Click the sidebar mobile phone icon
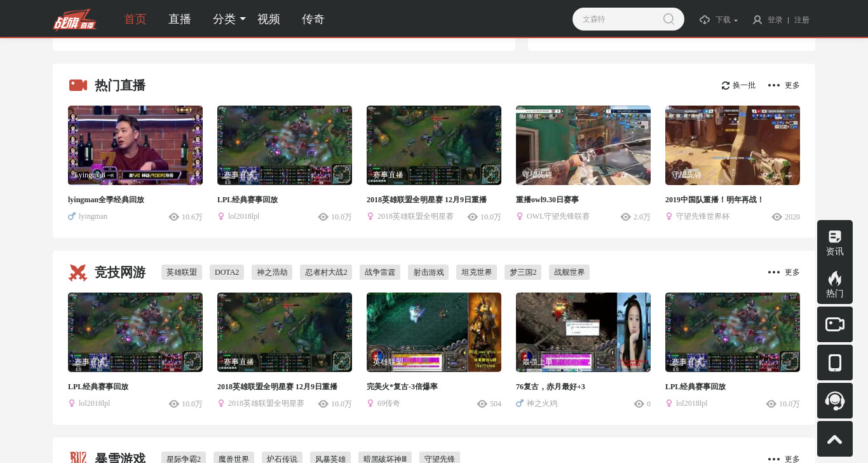The height and width of the screenshot is (463, 868). click(x=835, y=363)
